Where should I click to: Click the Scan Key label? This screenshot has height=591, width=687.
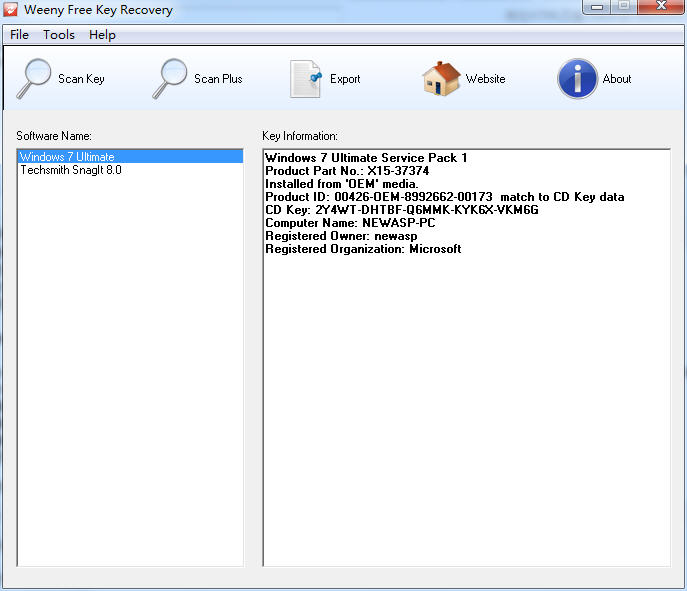point(81,79)
